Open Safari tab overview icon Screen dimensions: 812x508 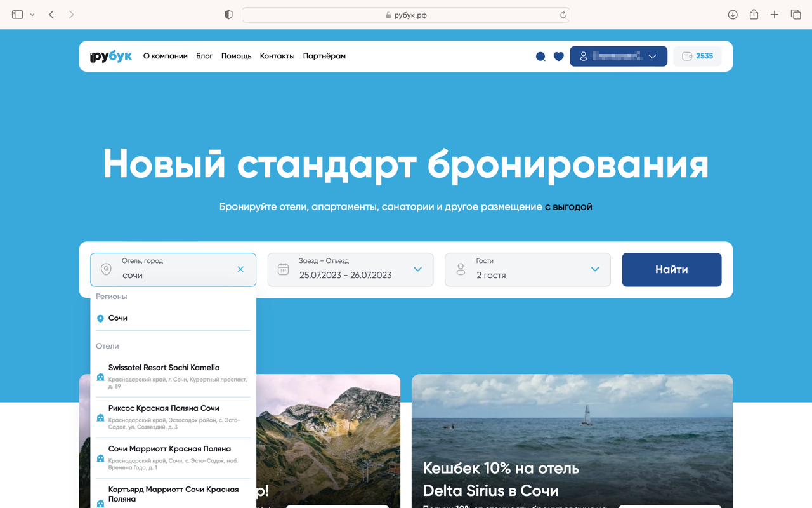[x=796, y=15]
